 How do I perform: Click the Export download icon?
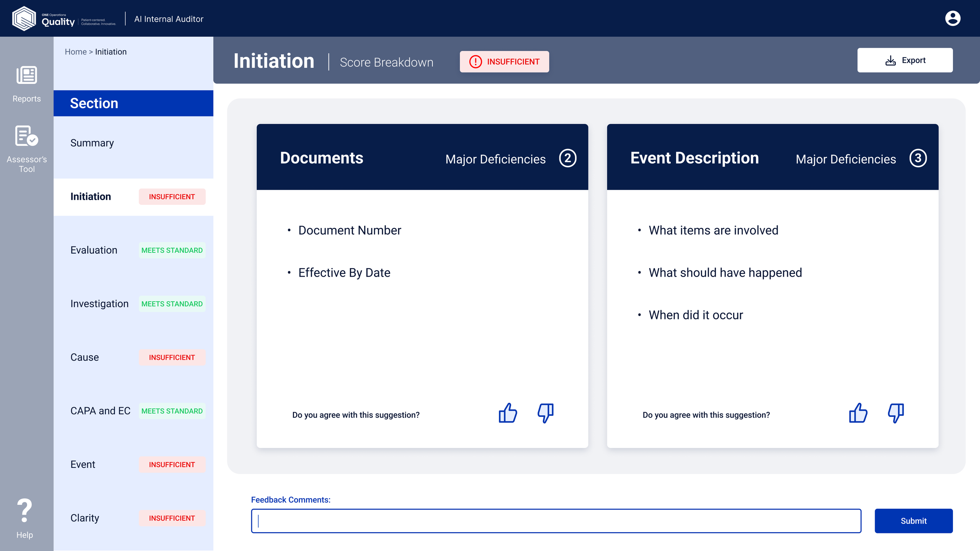891,60
